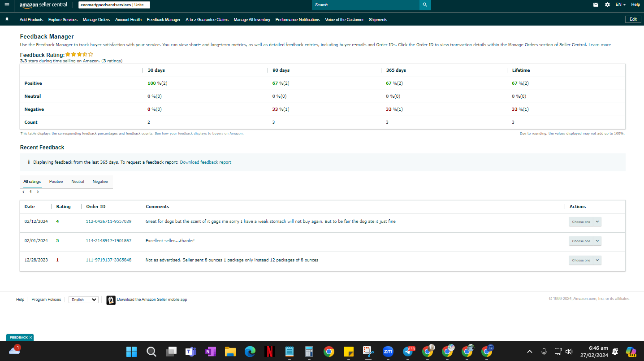The width and height of the screenshot is (644, 361).
Task: Open File Explorer from taskbar
Action: 230,352
